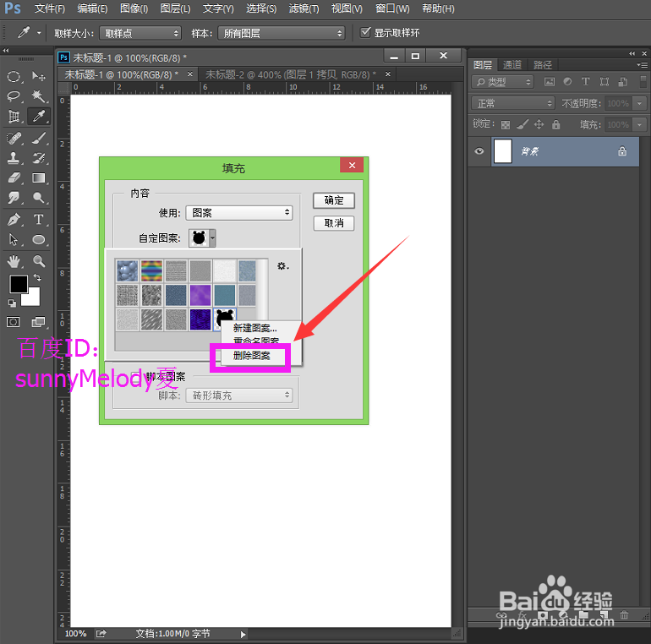
Task: Switch to the Channels tab
Action: point(511,65)
